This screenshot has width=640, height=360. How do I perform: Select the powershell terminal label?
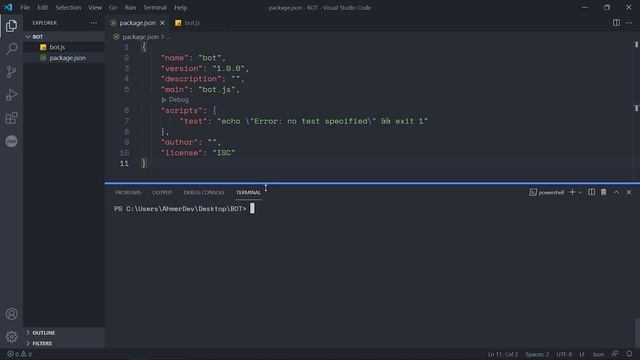click(x=547, y=192)
